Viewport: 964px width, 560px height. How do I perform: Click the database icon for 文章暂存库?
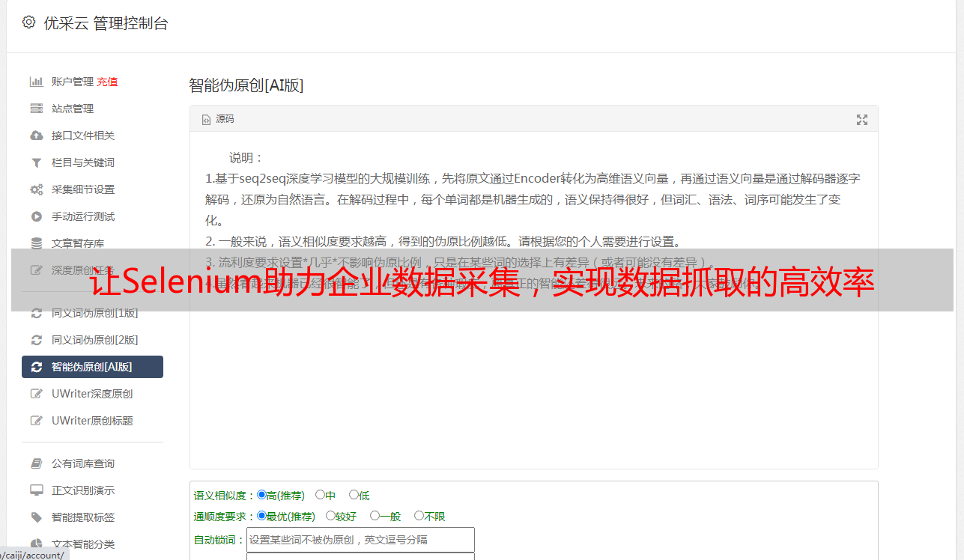(36, 243)
